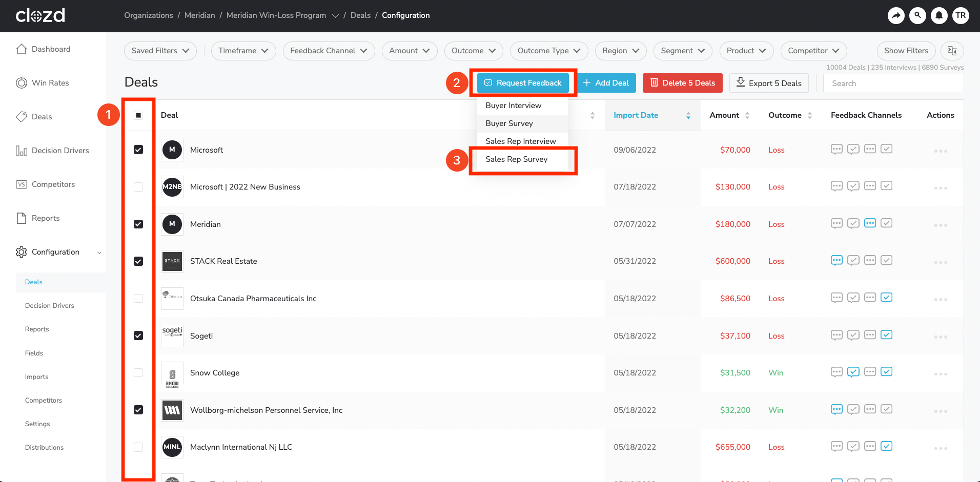
Task: Select Sales Rep Survey from the menu
Action: [x=522, y=159]
